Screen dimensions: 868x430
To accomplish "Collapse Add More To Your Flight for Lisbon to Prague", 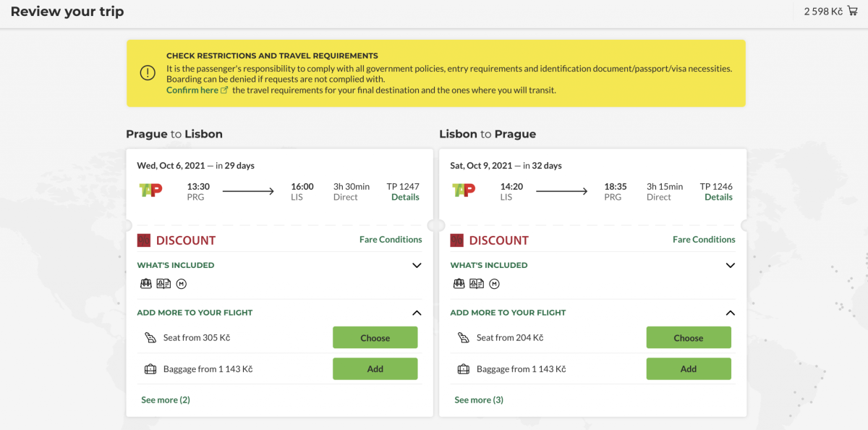I will [730, 313].
